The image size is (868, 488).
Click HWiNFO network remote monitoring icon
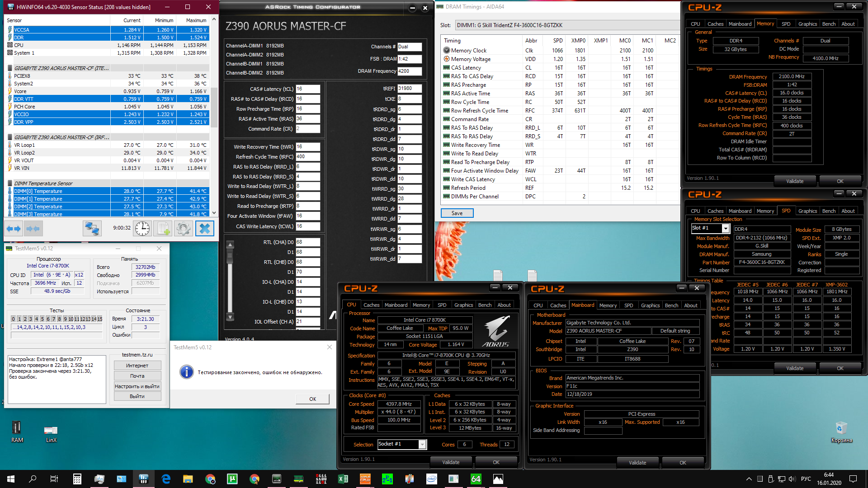92,229
